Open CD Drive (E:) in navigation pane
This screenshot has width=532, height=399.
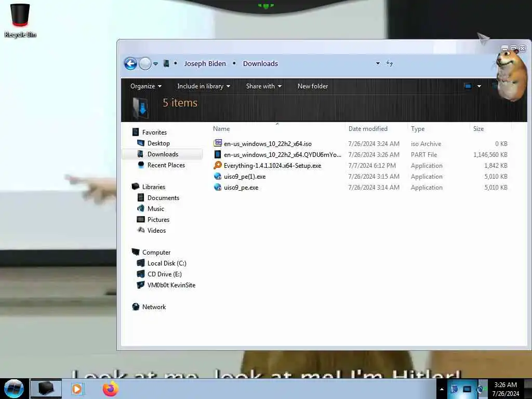[x=164, y=274]
